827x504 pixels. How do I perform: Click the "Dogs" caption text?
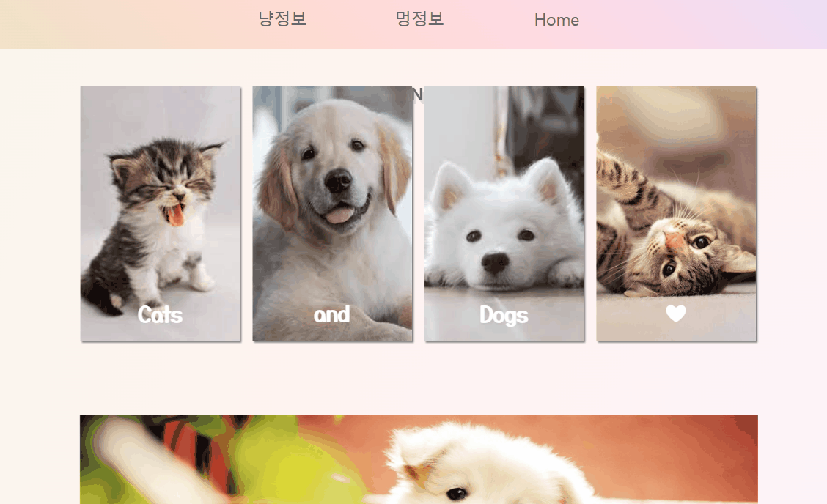pos(504,315)
